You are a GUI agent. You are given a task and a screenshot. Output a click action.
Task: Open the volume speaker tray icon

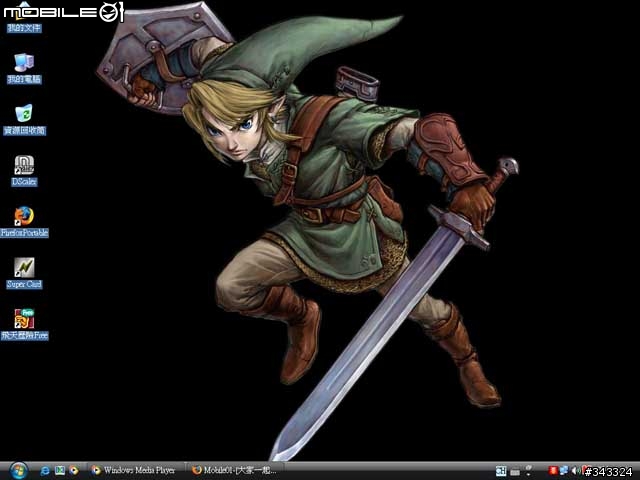576,471
